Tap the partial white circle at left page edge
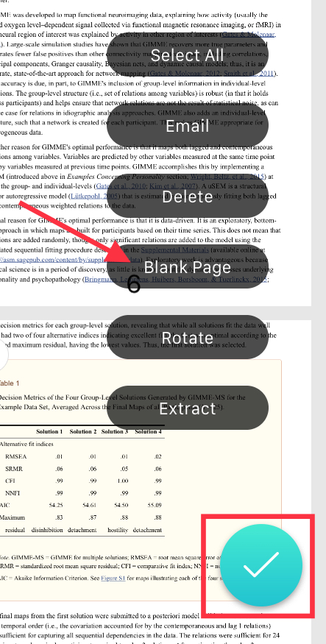Image resolution: width=326 pixels, height=644 pixels. coord(4,355)
